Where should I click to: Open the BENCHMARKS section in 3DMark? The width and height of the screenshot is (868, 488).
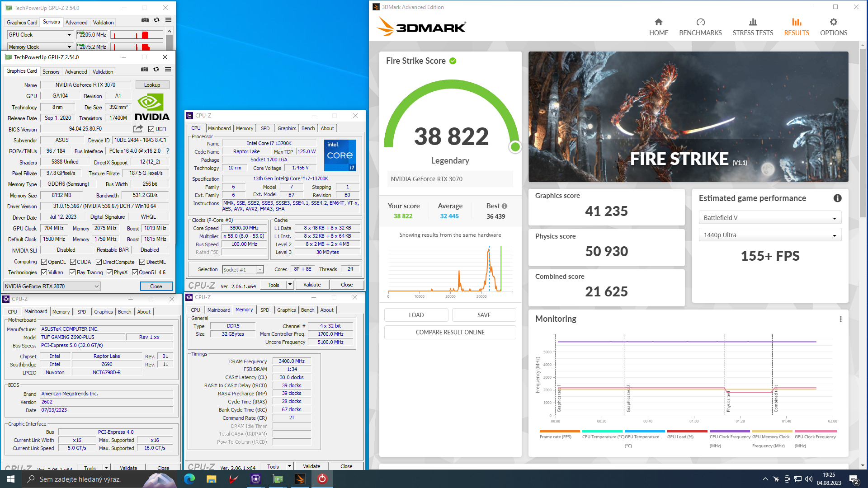coord(700,27)
